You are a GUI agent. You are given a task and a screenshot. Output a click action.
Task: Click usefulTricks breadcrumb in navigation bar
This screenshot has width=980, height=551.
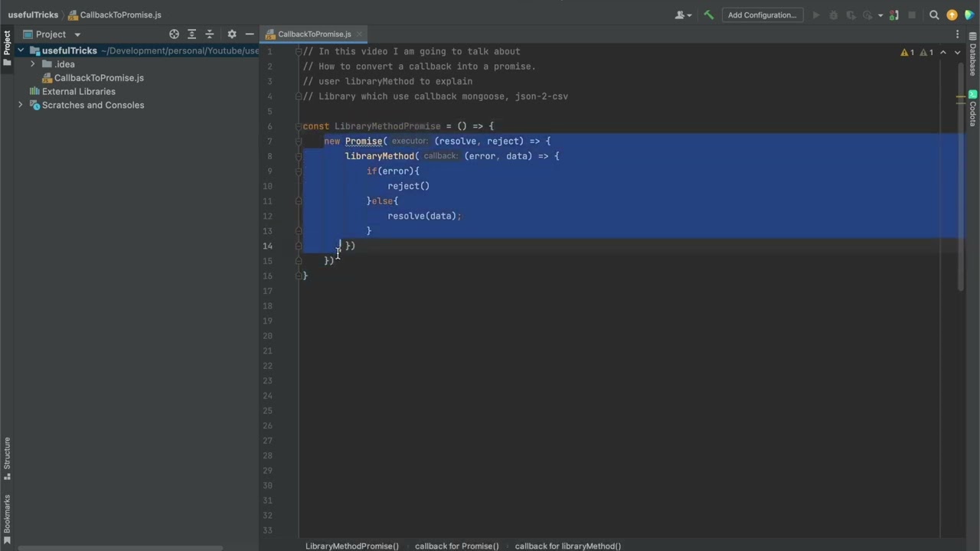(x=33, y=15)
